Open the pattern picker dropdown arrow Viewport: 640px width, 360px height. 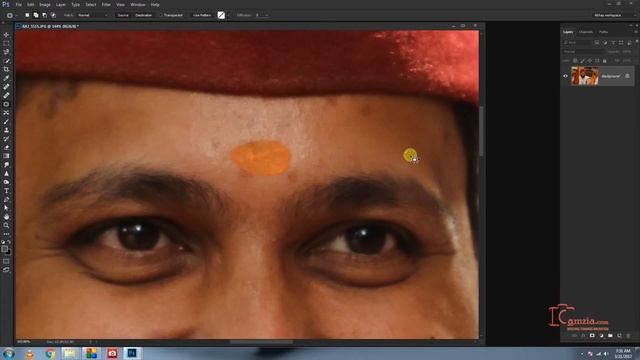click(227, 15)
